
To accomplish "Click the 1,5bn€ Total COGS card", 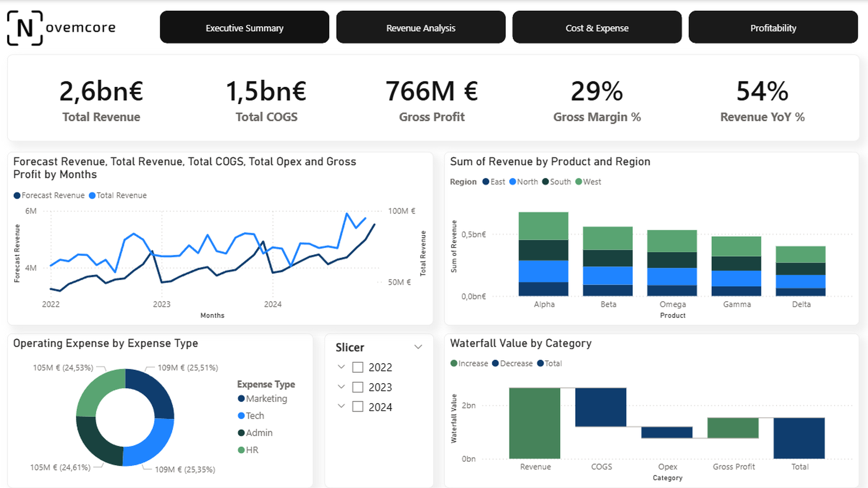I will (266, 100).
